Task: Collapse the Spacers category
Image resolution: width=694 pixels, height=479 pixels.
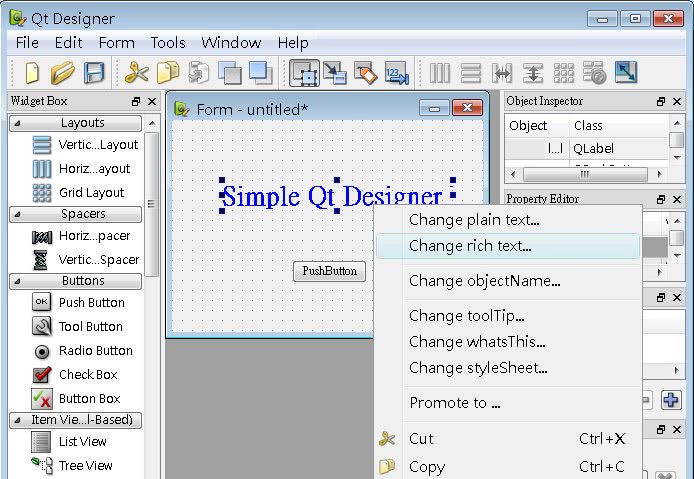Action: (75, 214)
